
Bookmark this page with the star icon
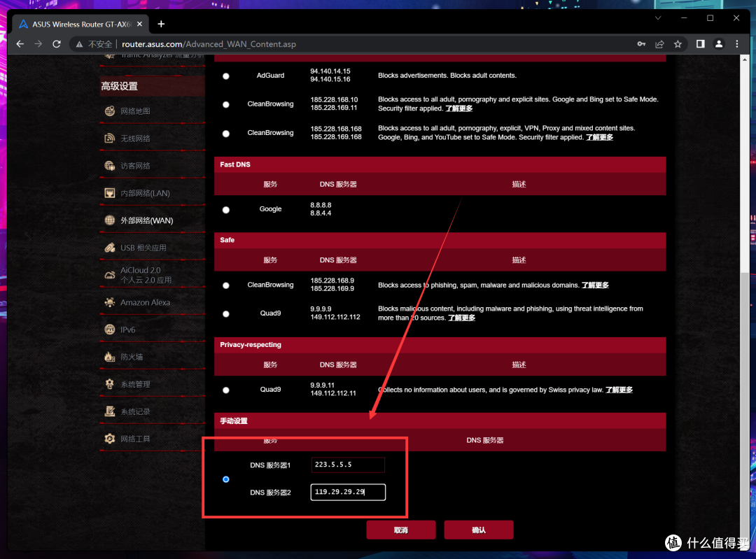[678, 43]
